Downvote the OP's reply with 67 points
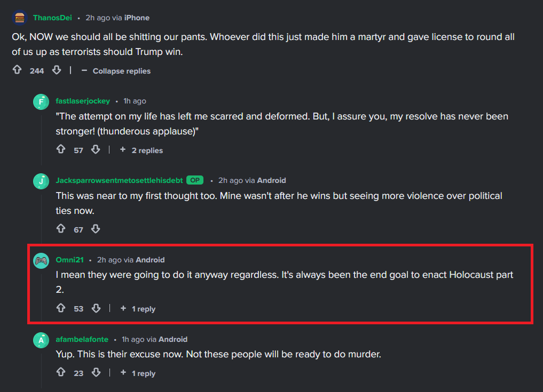The width and height of the screenshot is (543, 392). point(96,229)
